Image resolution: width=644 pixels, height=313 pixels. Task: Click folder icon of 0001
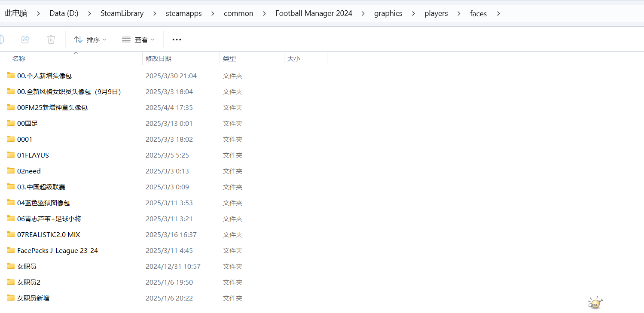[x=11, y=139]
